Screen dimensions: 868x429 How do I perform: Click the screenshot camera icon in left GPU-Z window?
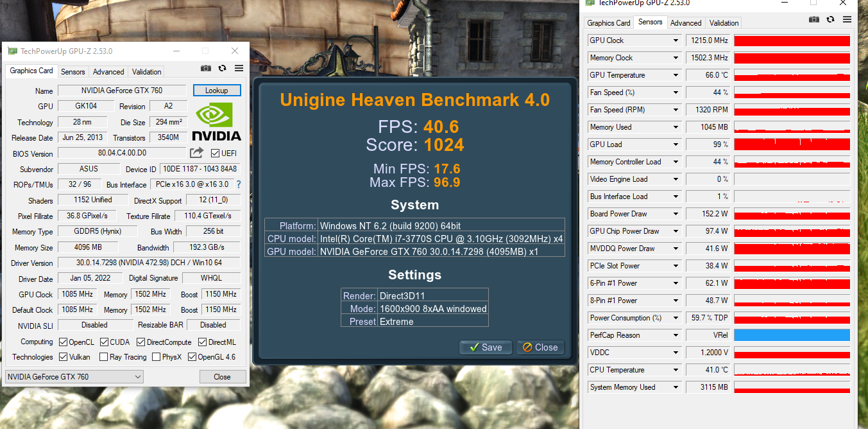206,68
